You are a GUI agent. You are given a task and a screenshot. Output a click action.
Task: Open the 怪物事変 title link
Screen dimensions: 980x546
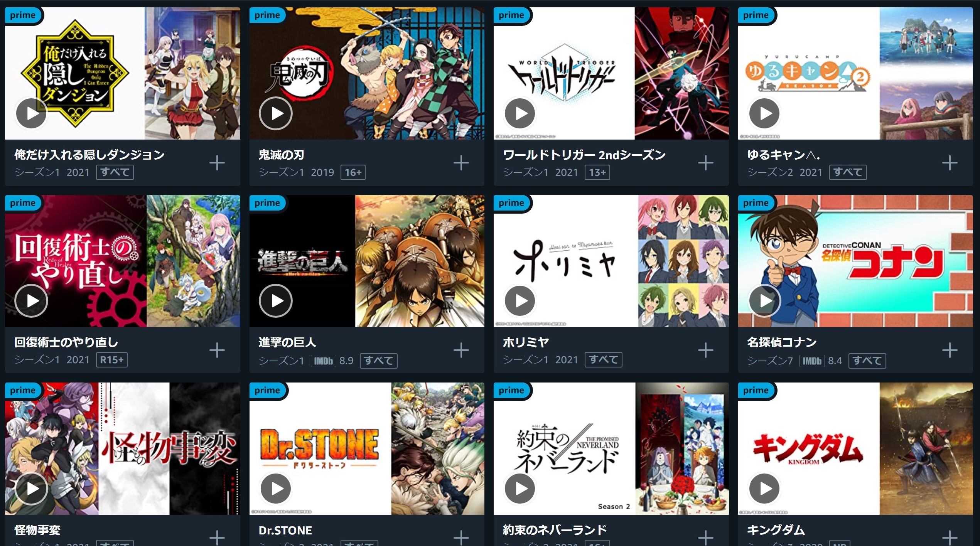(x=37, y=530)
